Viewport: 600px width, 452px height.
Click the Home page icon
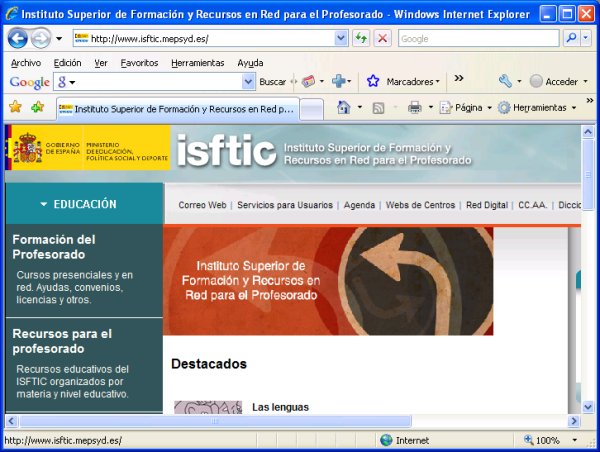click(343, 107)
